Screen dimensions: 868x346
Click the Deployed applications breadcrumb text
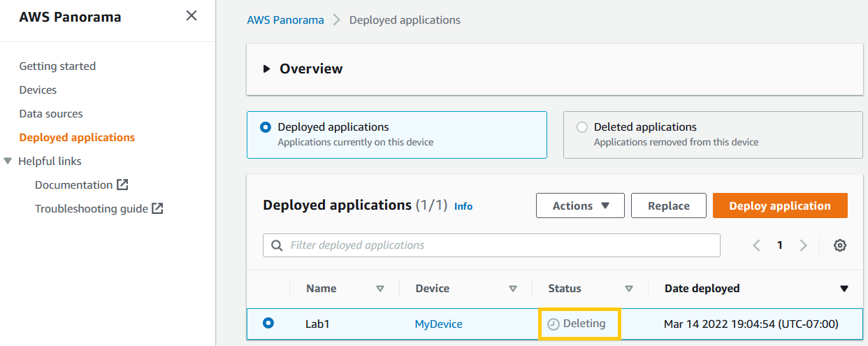pos(405,20)
